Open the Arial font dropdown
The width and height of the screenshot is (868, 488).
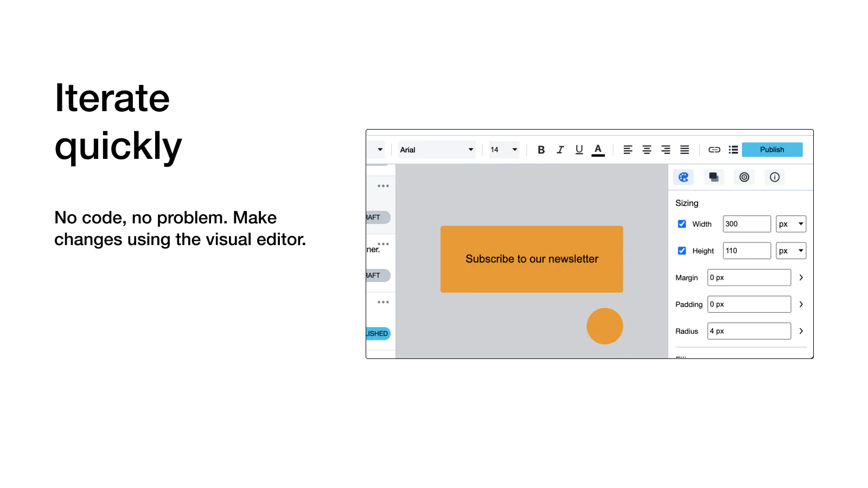pos(437,150)
